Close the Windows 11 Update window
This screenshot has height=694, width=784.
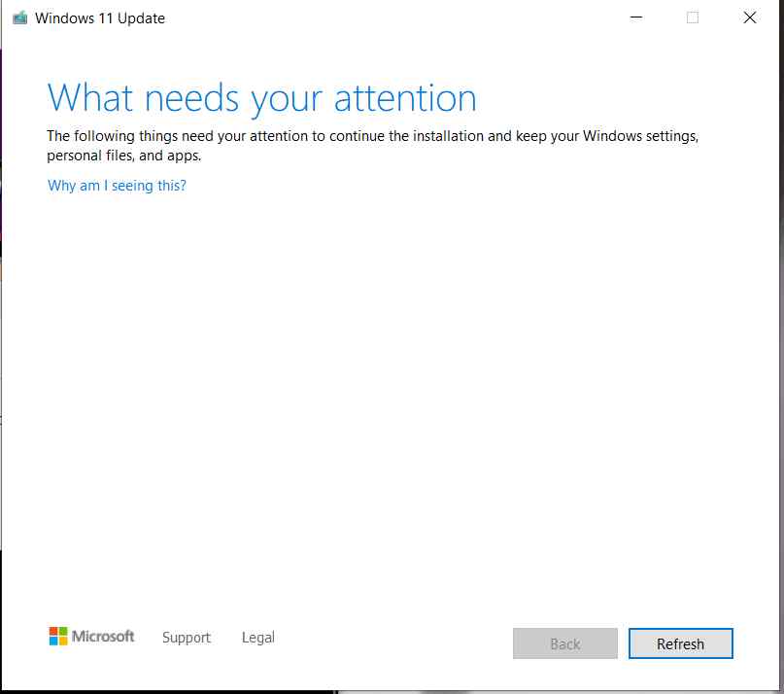click(x=749, y=17)
